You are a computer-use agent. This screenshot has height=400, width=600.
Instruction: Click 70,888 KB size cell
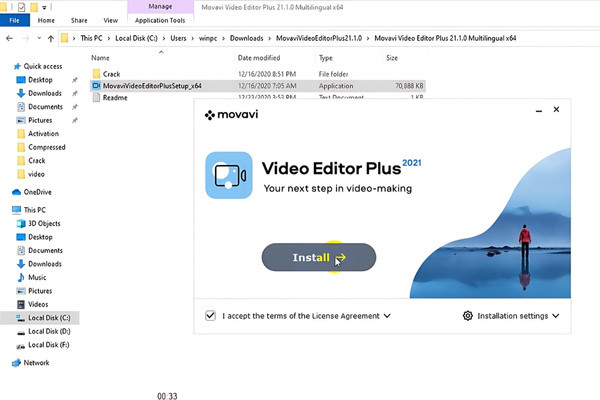409,86
